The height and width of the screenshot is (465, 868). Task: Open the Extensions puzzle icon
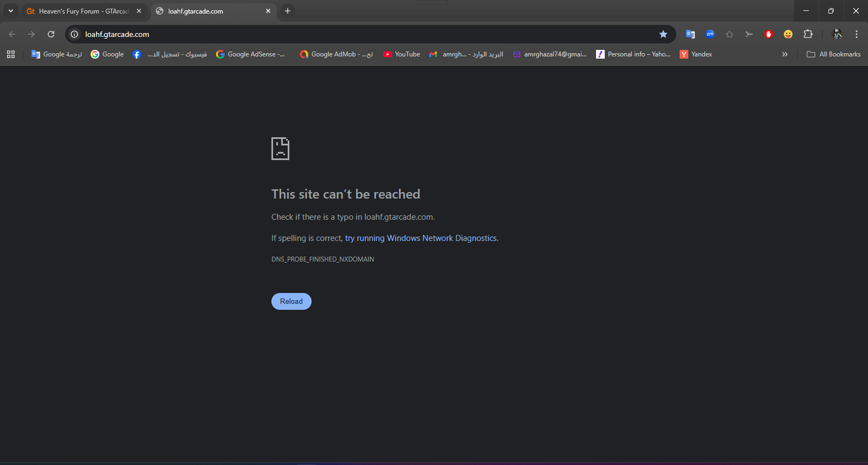(x=808, y=34)
